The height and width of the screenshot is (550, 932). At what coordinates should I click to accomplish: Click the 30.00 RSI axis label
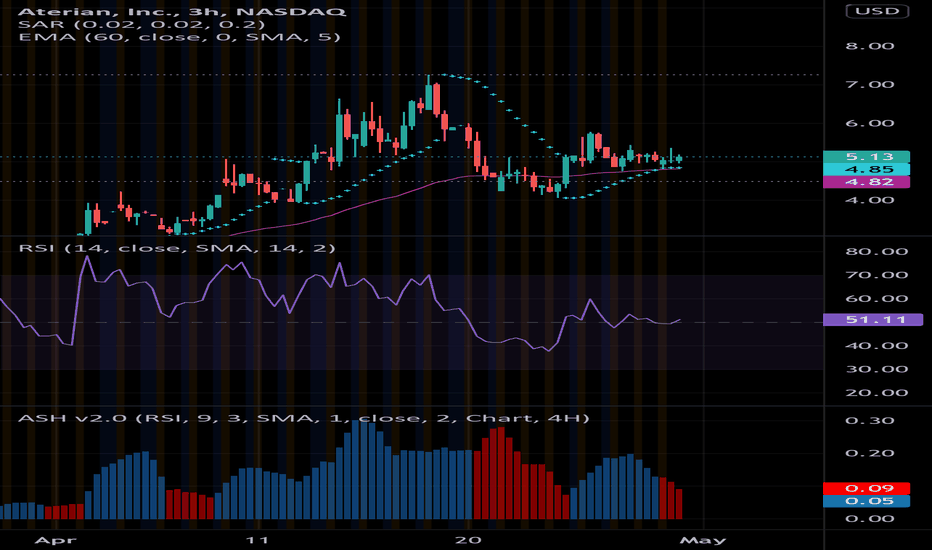[877, 369]
